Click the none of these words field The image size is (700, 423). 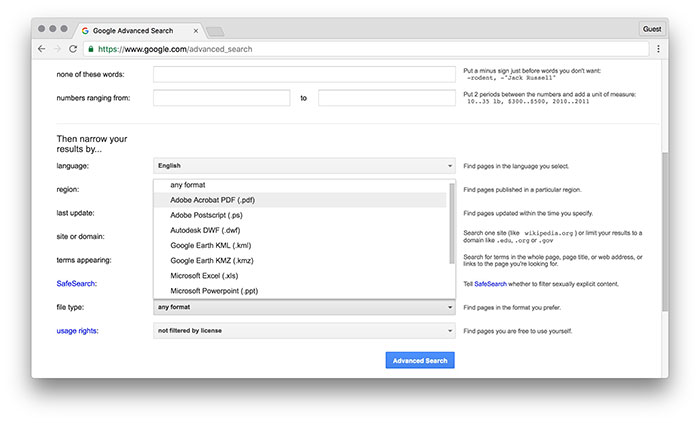(x=304, y=74)
